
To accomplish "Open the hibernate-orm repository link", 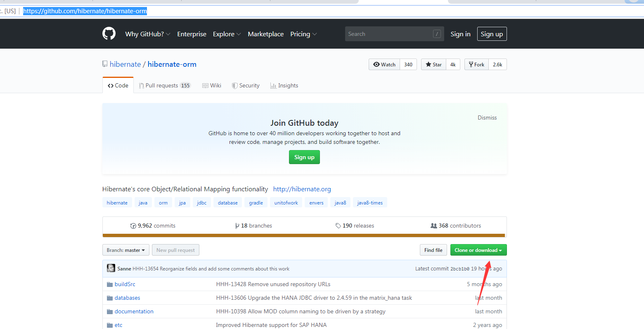I will pos(172,64).
